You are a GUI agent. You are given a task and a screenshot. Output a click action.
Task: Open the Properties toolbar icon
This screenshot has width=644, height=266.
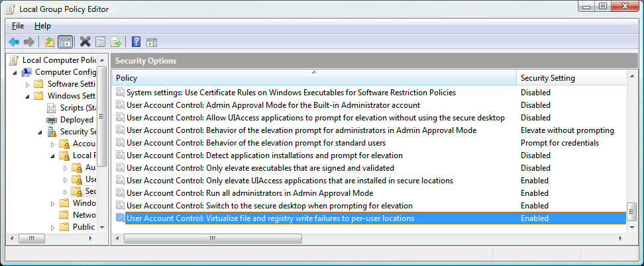tap(101, 42)
